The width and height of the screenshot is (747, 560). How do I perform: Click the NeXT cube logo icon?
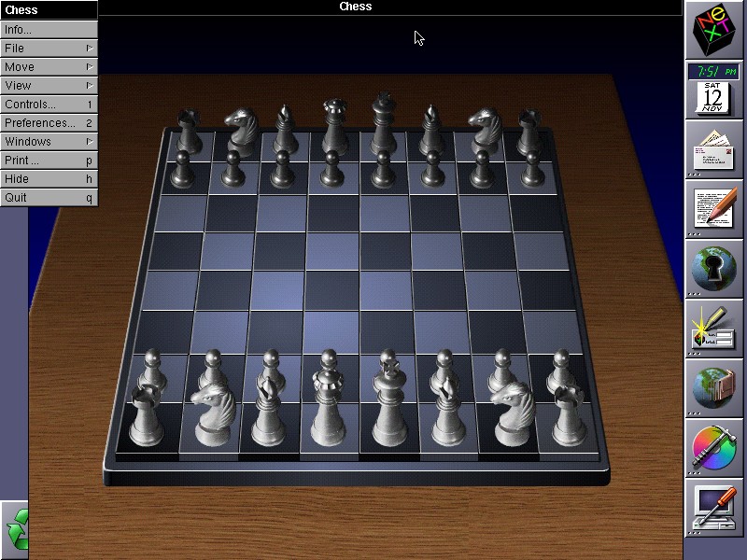pyautogui.click(x=714, y=31)
